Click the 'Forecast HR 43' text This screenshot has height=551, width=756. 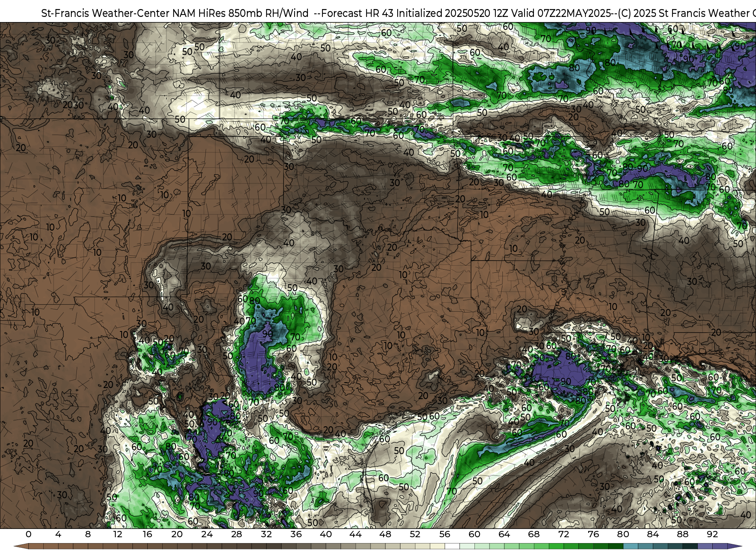pos(358,13)
